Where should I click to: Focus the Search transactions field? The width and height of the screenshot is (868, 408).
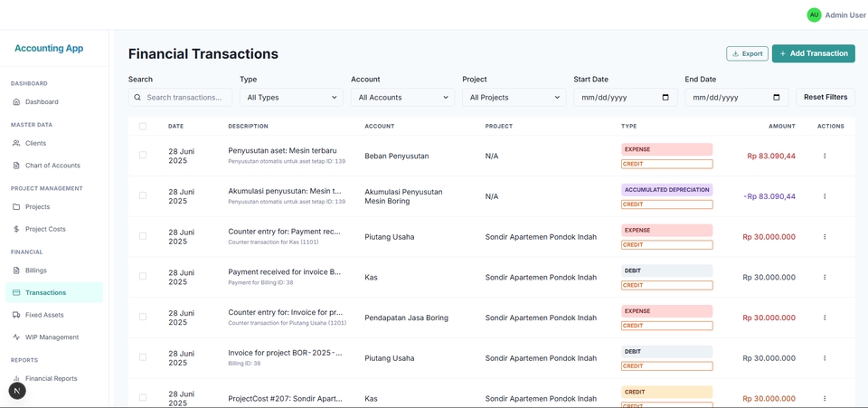tap(181, 98)
